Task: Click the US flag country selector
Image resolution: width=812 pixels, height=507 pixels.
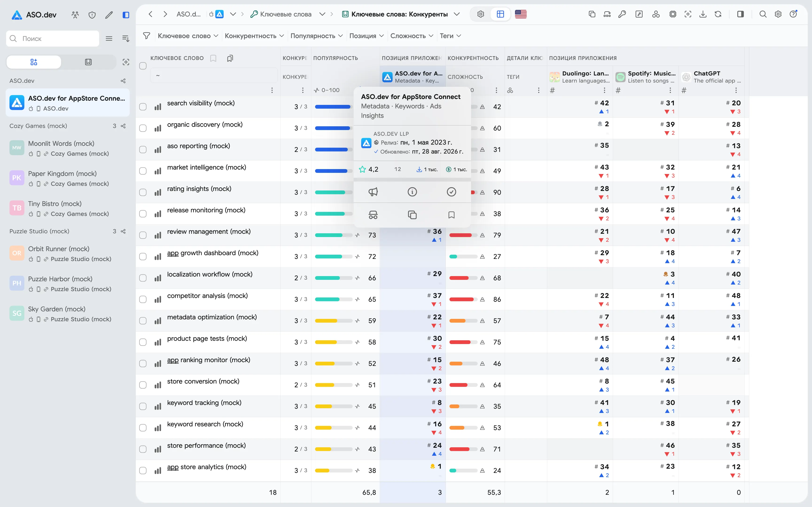Action: [x=521, y=14]
